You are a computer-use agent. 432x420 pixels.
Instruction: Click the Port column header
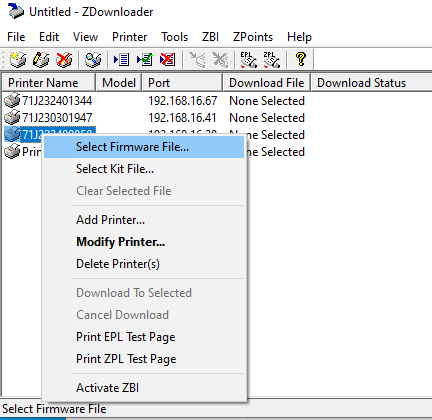tap(182, 83)
